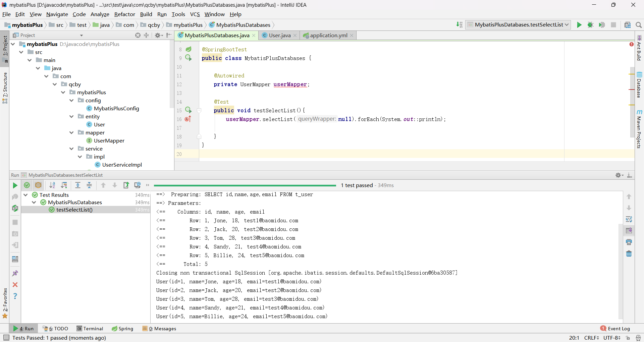Collapse the mapper package arrow
Screen dimensions: 644x342
click(71, 132)
